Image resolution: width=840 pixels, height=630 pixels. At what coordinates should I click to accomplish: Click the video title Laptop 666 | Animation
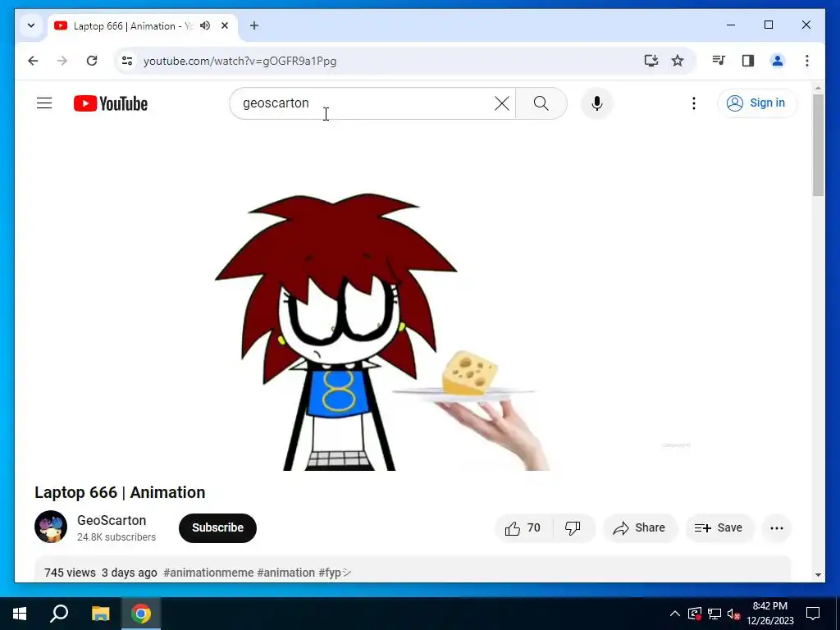point(120,492)
